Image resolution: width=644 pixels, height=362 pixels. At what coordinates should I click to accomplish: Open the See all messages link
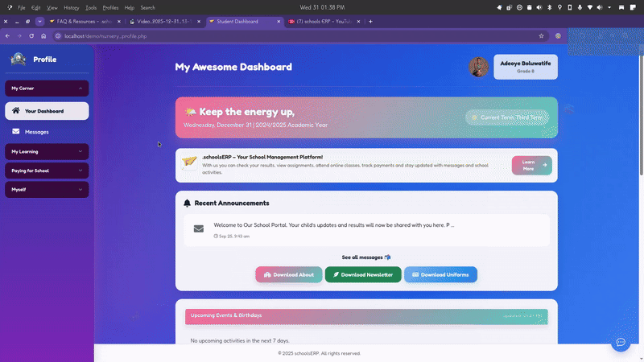366,257
